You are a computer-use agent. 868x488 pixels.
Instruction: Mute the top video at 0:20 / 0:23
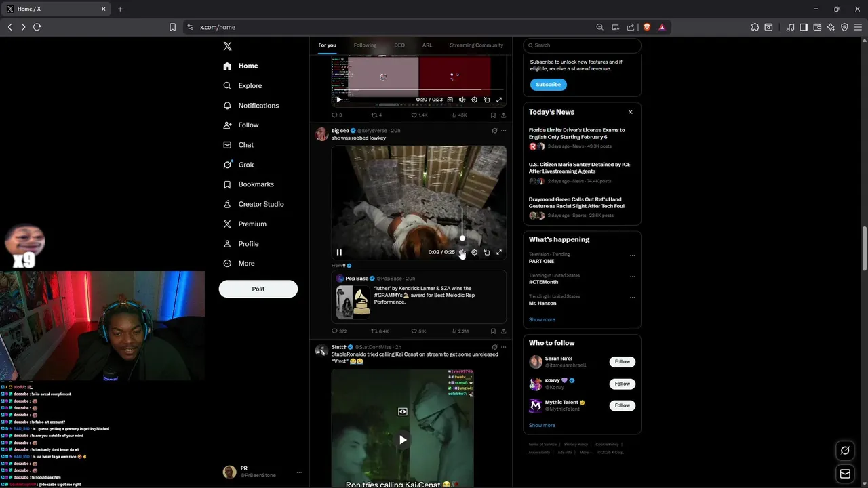coord(462,100)
